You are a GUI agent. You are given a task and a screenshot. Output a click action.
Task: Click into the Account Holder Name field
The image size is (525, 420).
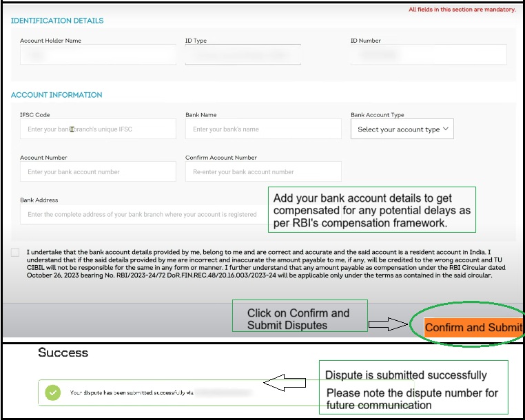[x=98, y=55]
